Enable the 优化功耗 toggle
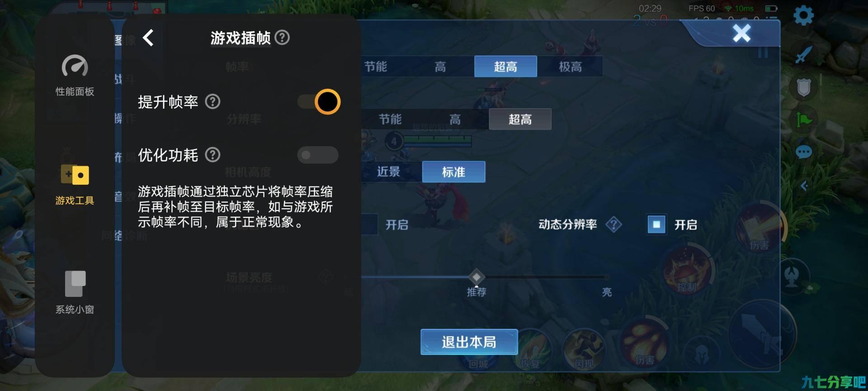The width and height of the screenshot is (868, 391). [318, 155]
